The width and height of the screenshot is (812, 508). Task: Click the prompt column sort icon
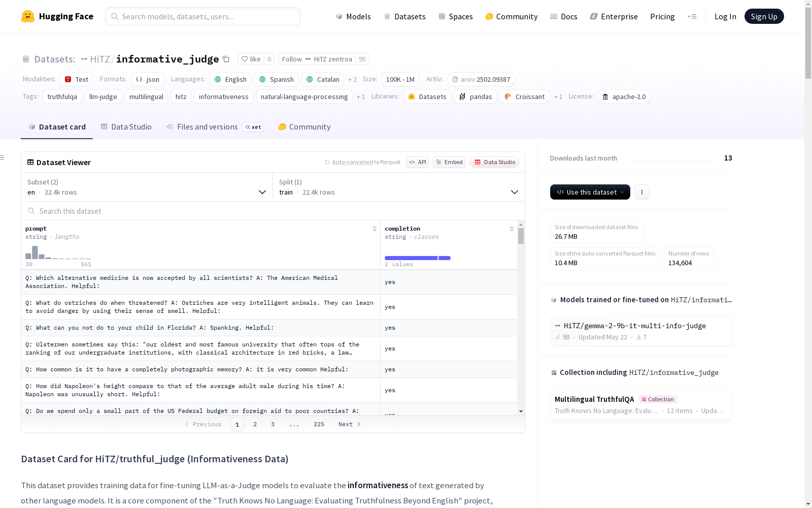click(375, 229)
